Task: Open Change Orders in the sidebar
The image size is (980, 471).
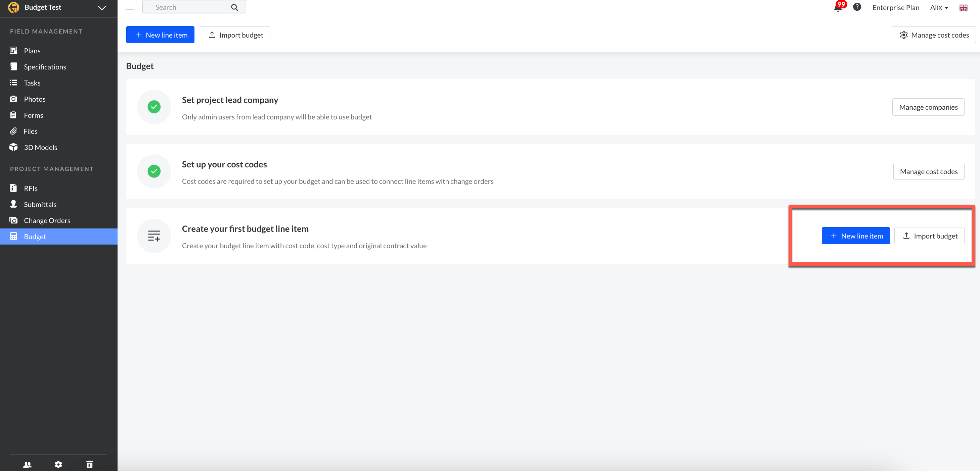Action: (x=47, y=220)
